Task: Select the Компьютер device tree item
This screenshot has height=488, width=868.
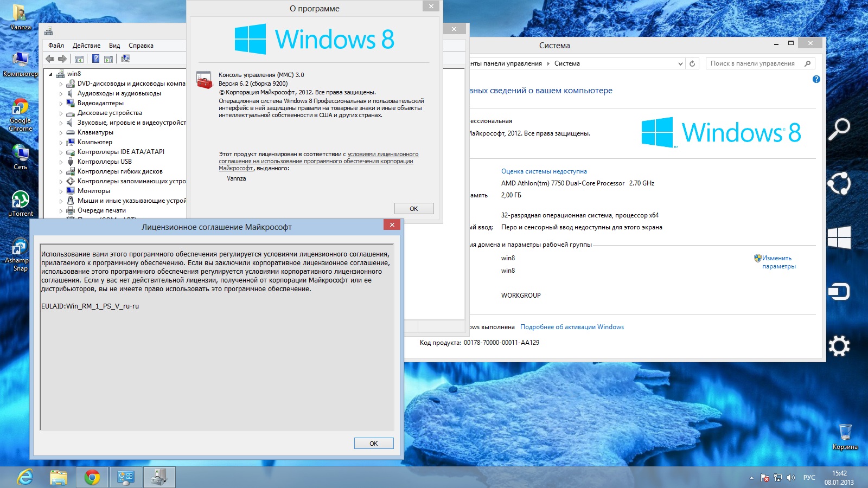Action: pyautogui.click(x=95, y=142)
